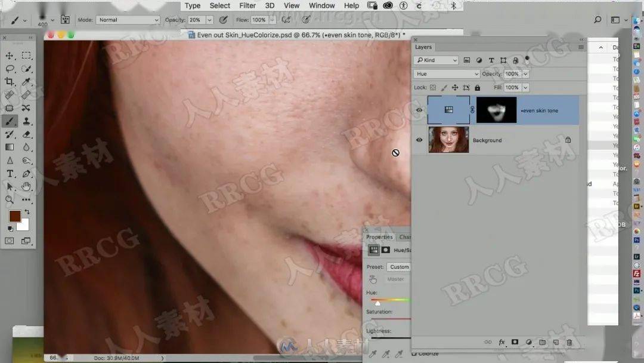Open the Type menu
This screenshot has width=644, height=363.
[x=192, y=5]
